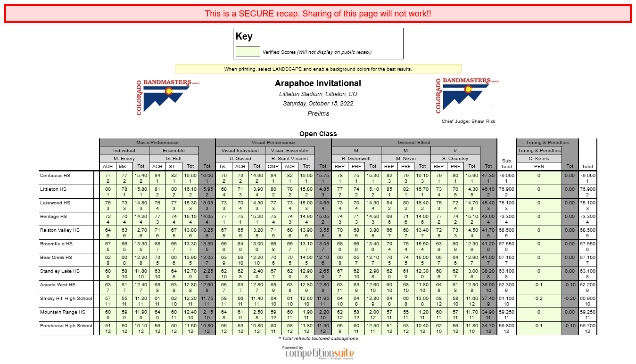Click the Prelims label
The image size is (636, 364).
click(x=318, y=113)
